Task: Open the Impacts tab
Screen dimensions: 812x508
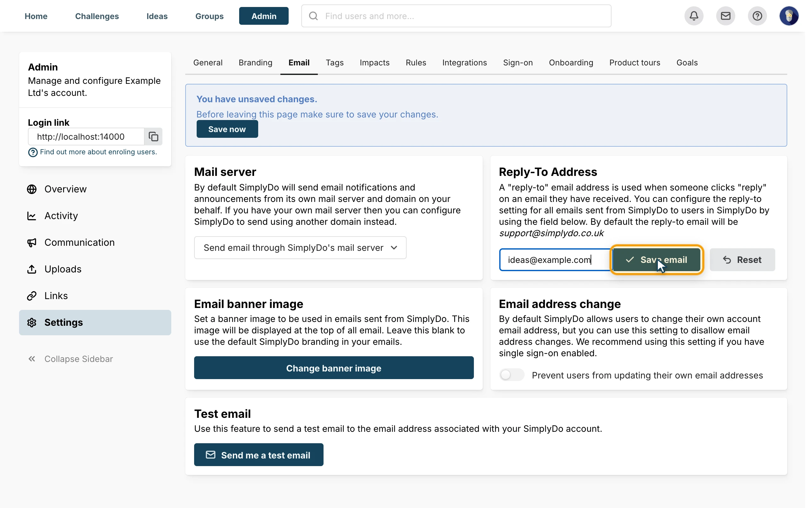Action: 375,63
